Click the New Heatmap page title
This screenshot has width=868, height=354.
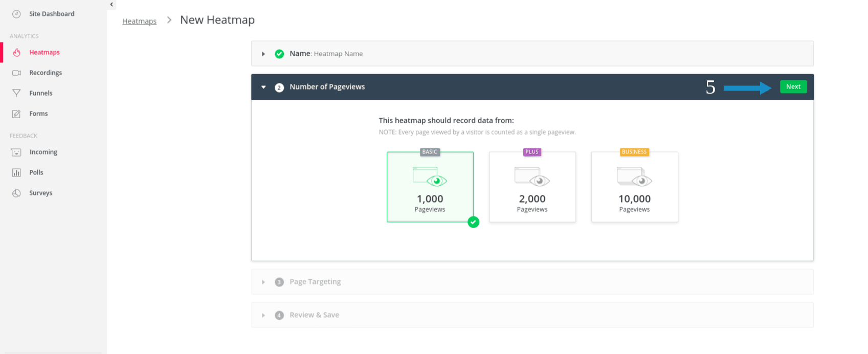click(x=217, y=20)
